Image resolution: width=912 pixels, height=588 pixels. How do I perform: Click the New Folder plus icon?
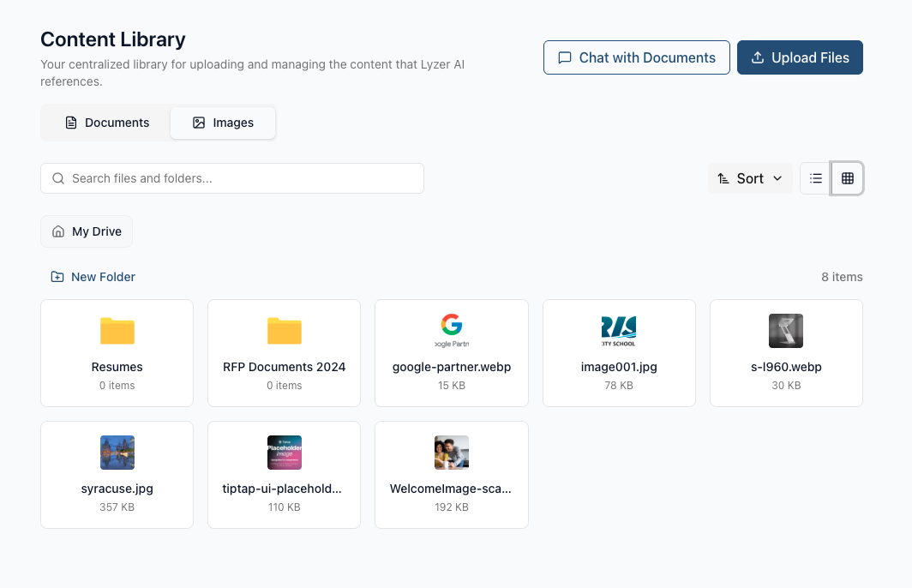point(57,277)
